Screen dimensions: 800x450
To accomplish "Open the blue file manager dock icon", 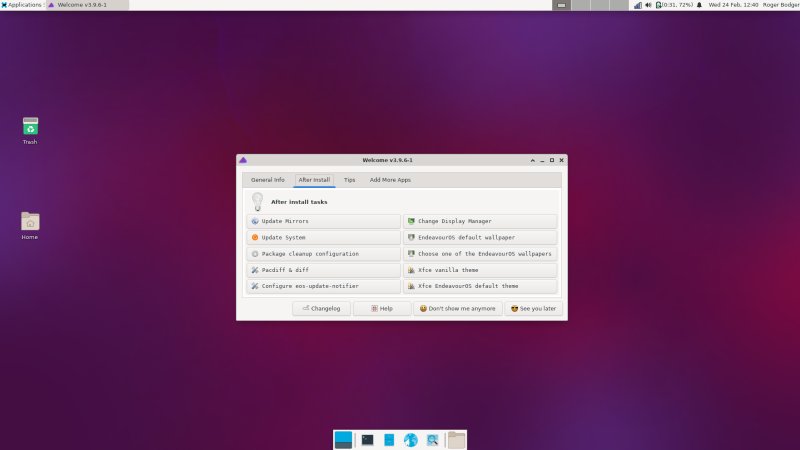I will [389, 440].
